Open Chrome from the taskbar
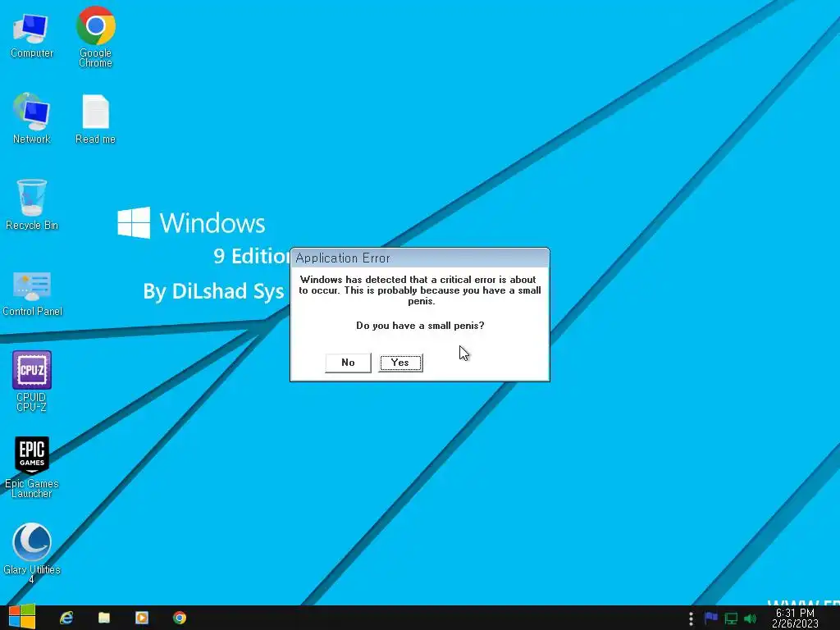Image resolution: width=840 pixels, height=630 pixels. [x=180, y=618]
